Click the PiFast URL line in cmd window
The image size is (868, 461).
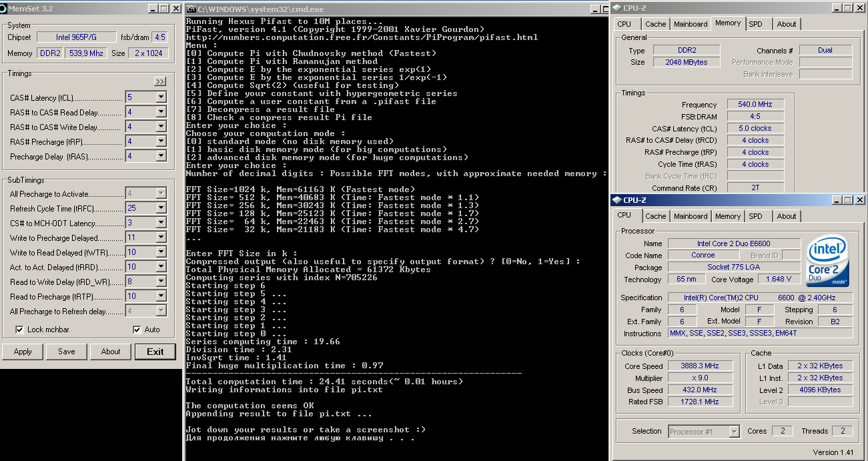pos(362,37)
